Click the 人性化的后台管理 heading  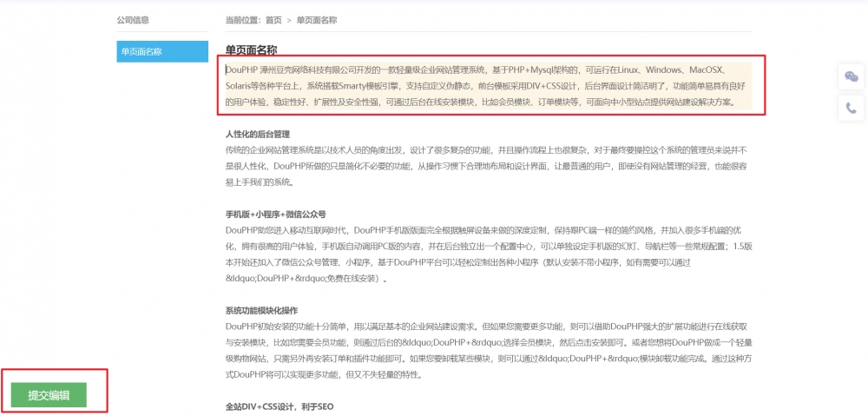point(258,134)
